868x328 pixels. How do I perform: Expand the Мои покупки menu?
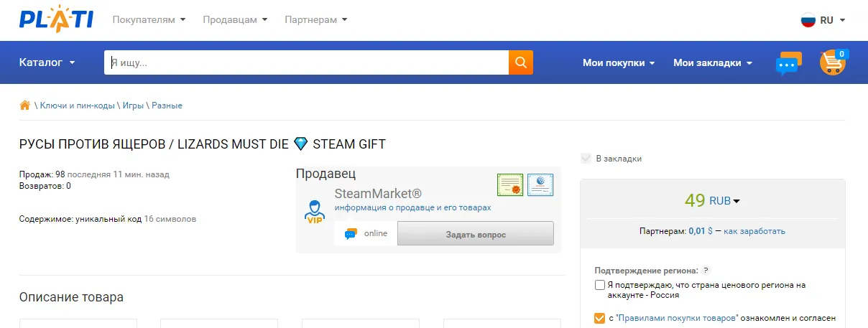click(619, 63)
